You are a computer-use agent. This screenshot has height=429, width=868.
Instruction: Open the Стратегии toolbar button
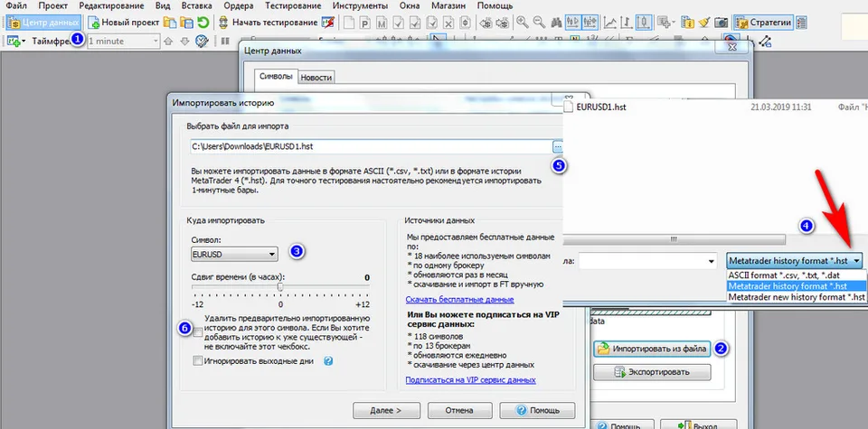tap(764, 23)
